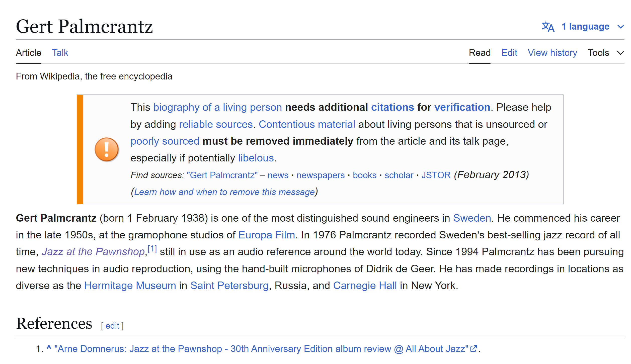Click the JSTOR find sources link
Image resolution: width=631 pixels, height=364 pixels.
(436, 175)
